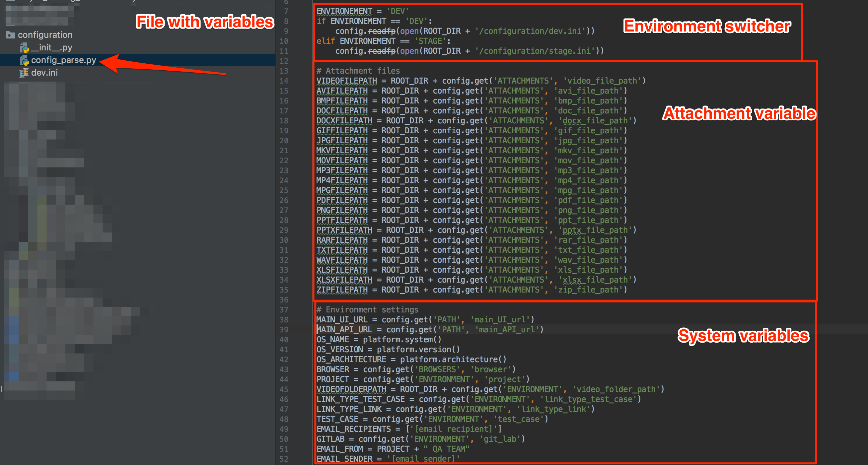
Task: Click PNGFILEPATH variable name
Action: 342,210
